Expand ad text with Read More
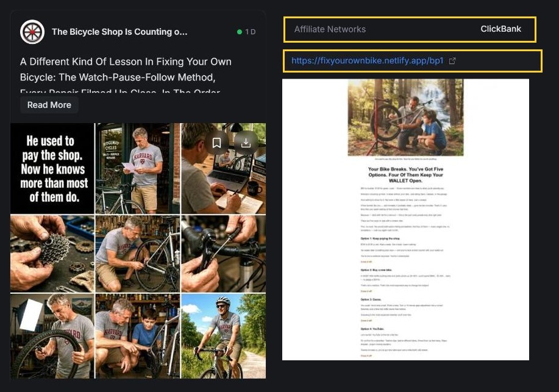Viewport: 559px width, 392px height. pos(49,105)
